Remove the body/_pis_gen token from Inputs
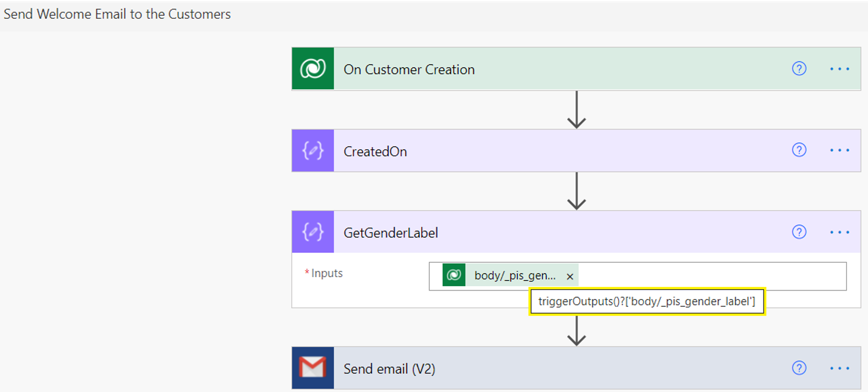This screenshot has height=392, width=868. (570, 277)
